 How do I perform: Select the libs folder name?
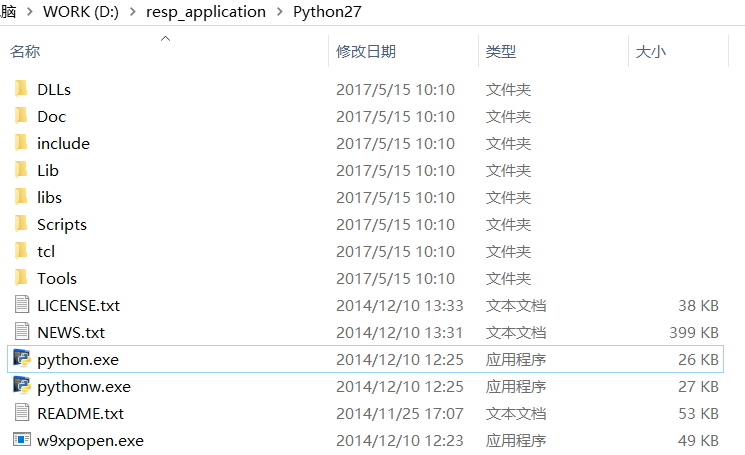click(x=49, y=198)
